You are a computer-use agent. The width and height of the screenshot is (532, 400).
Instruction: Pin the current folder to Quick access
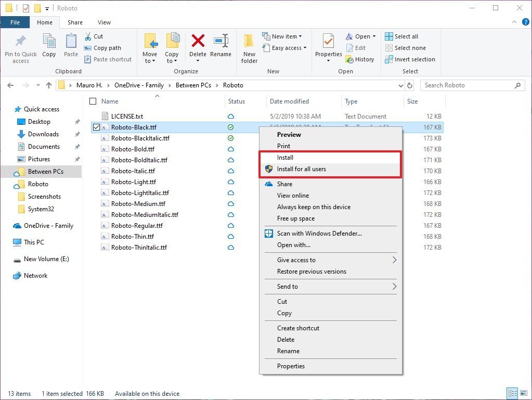pyautogui.click(x=20, y=48)
